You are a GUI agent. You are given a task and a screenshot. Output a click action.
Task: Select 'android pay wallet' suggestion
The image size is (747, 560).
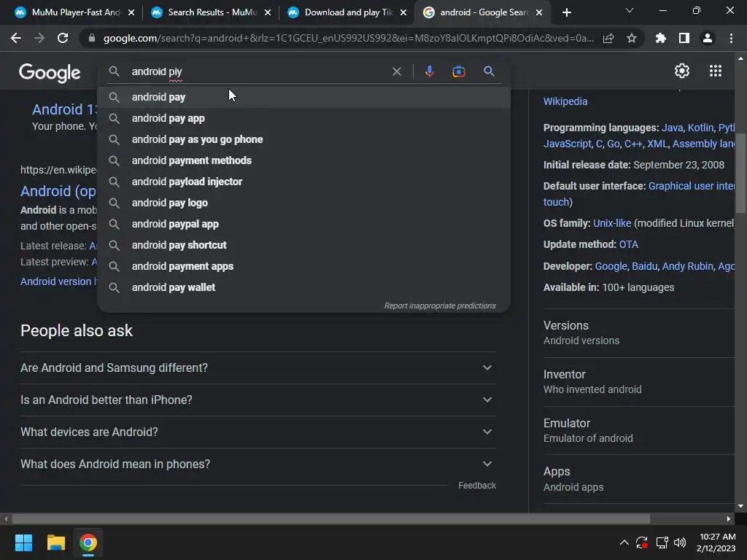coord(304,287)
